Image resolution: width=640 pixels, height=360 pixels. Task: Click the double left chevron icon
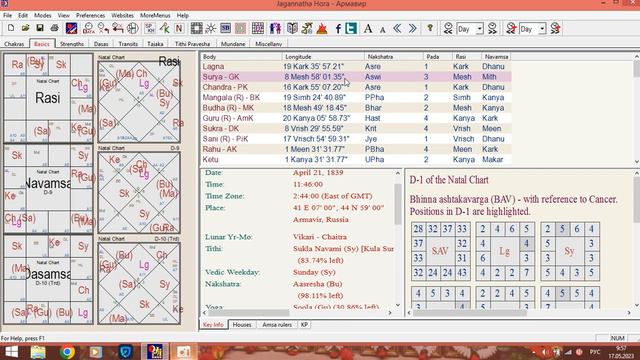click(x=397, y=28)
